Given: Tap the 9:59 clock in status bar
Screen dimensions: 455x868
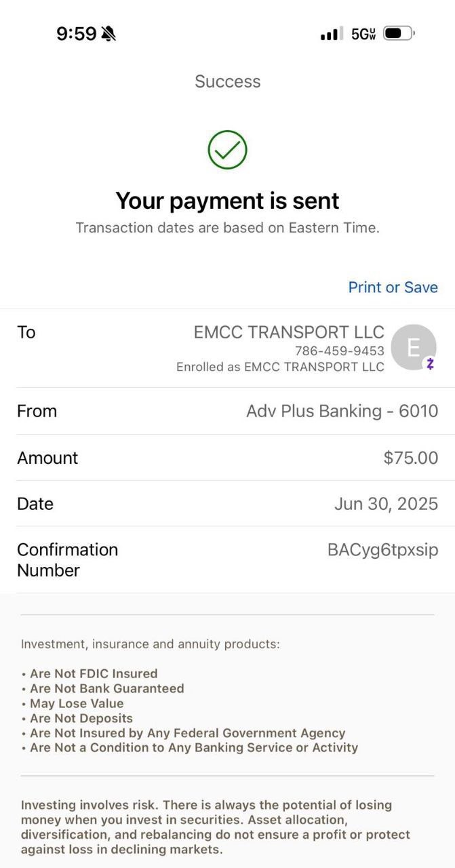Looking at the screenshot, I should 76,33.
